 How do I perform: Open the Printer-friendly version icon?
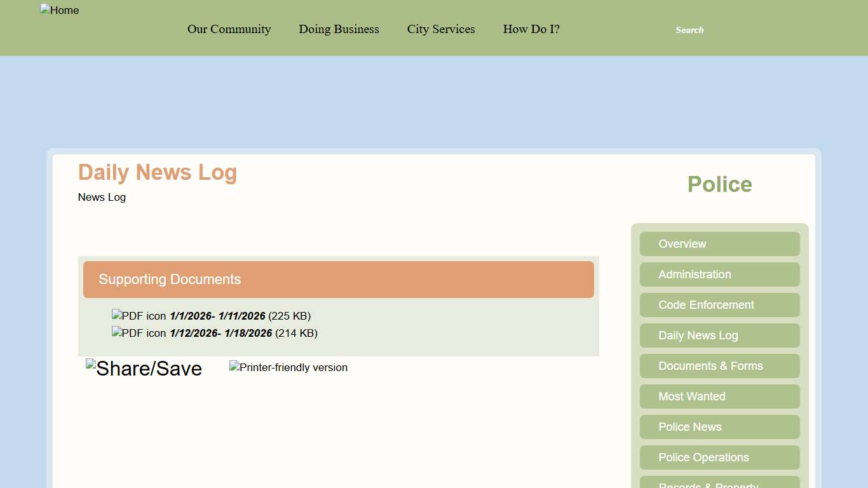click(x=288, y=368)
